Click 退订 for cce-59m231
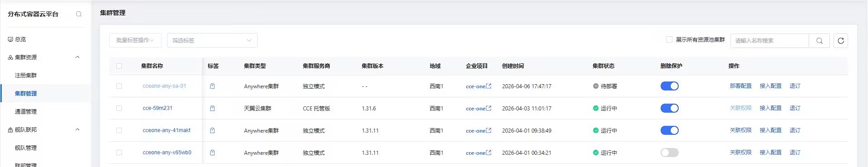Viewport: 868px width, 167px height. point(795,108)
